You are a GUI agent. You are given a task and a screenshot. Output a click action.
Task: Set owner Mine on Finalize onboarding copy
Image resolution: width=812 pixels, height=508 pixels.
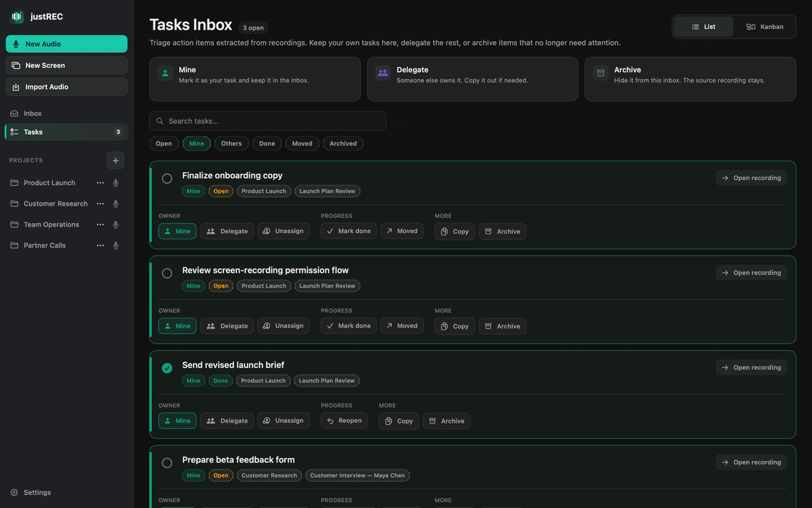178,231
